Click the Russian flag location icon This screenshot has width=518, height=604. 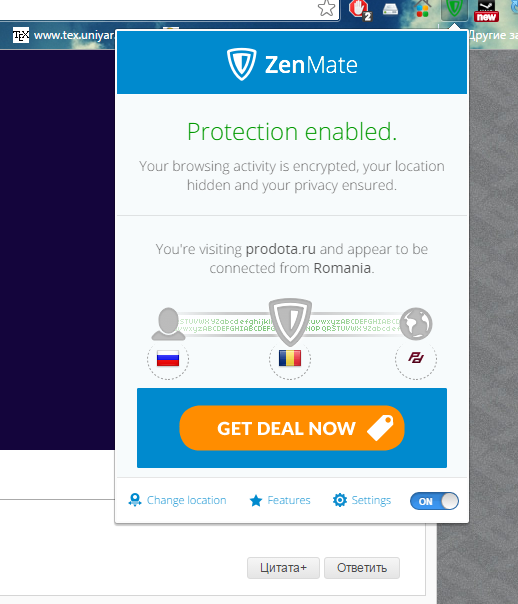(168, 359)
